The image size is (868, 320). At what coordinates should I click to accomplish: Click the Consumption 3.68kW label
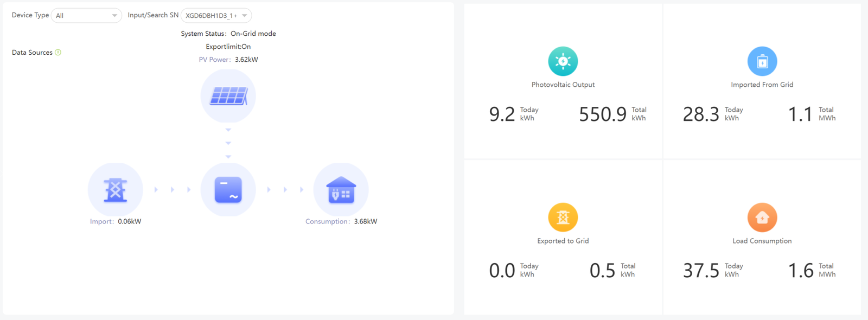point(341,221)
